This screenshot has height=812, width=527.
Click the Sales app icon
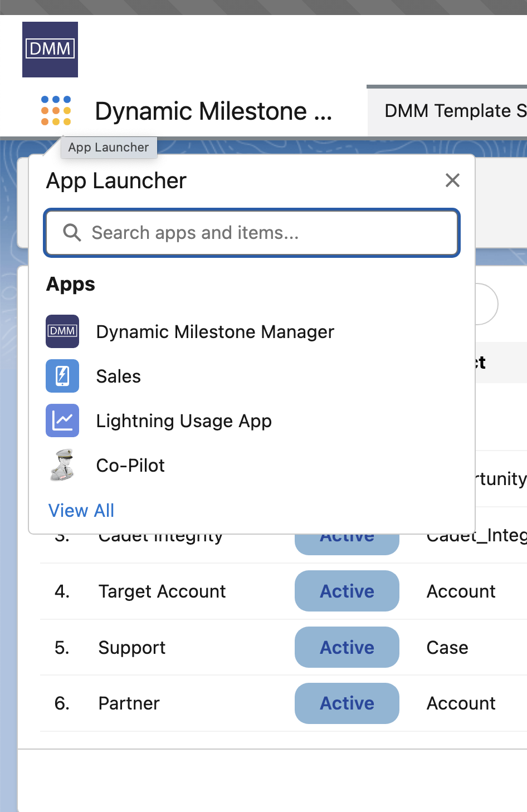[x=62, y=376]
